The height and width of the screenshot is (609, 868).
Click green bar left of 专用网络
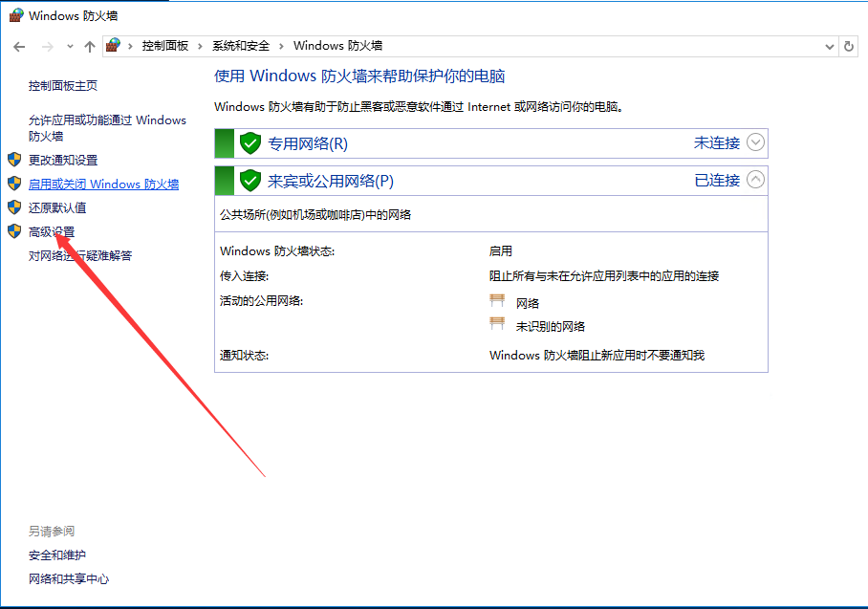[225, 143]
